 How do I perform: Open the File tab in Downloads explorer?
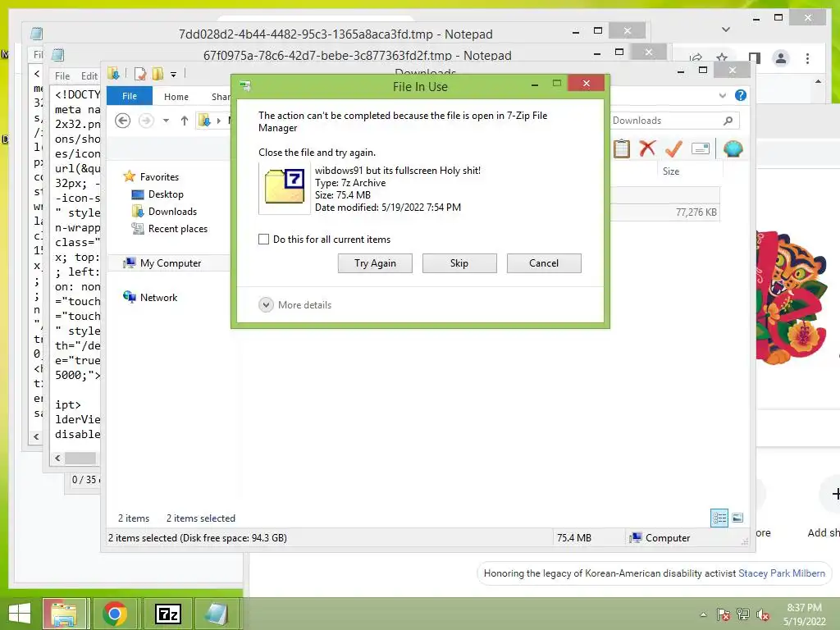tap(130, 96)
